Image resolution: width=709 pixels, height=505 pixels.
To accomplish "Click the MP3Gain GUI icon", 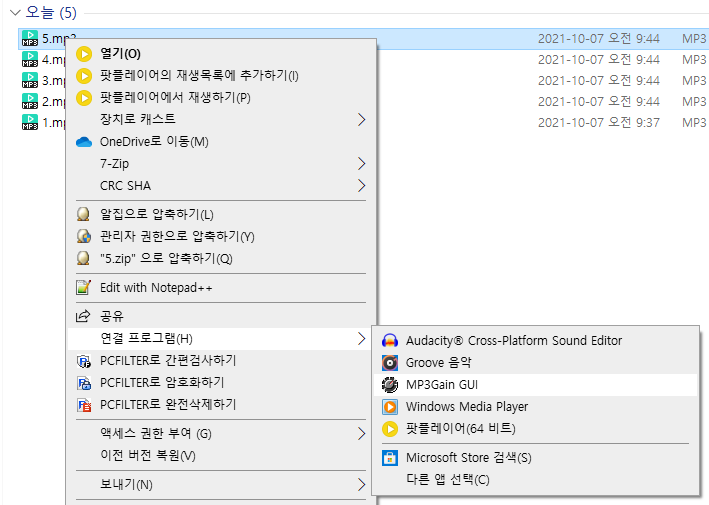I will [390, 385].
